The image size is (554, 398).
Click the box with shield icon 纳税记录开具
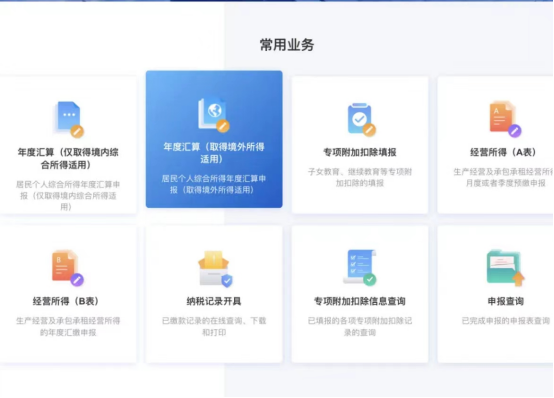point(215,268)
